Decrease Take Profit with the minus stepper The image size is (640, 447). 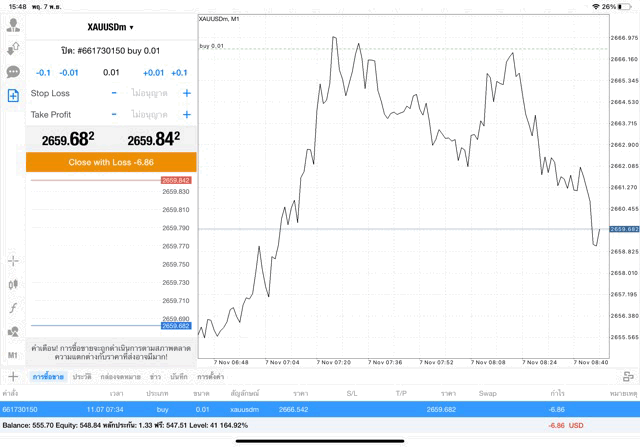coord(114,115)
